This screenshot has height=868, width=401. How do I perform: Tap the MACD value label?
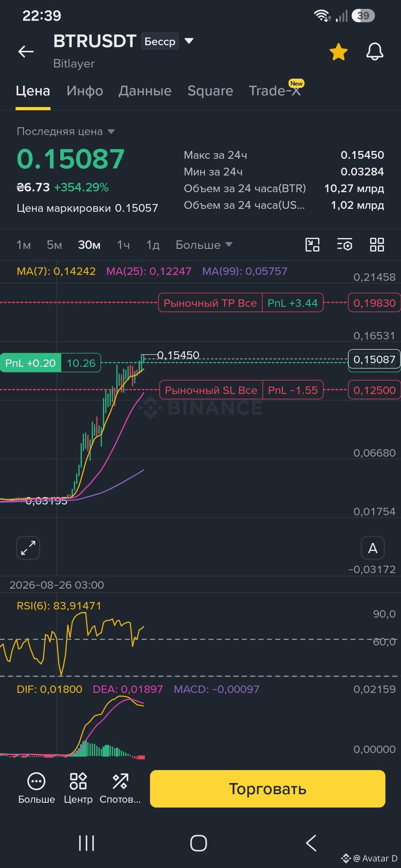coord(216,689)
